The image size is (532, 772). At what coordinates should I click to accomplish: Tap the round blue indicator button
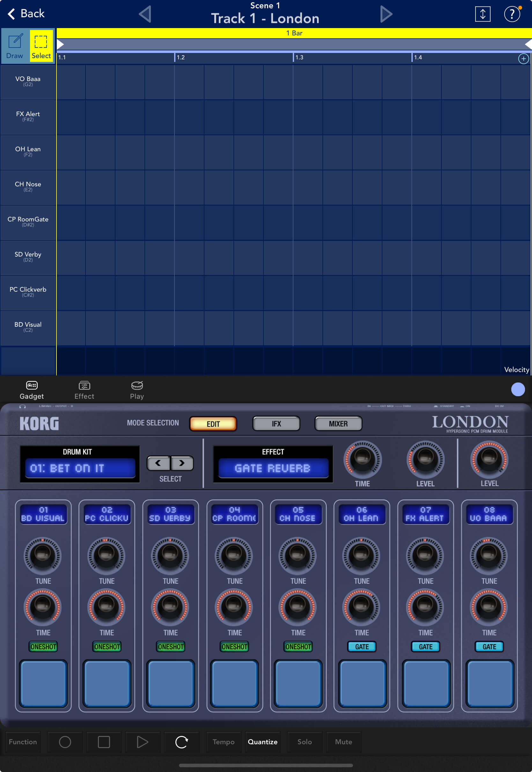click(518, 389)
